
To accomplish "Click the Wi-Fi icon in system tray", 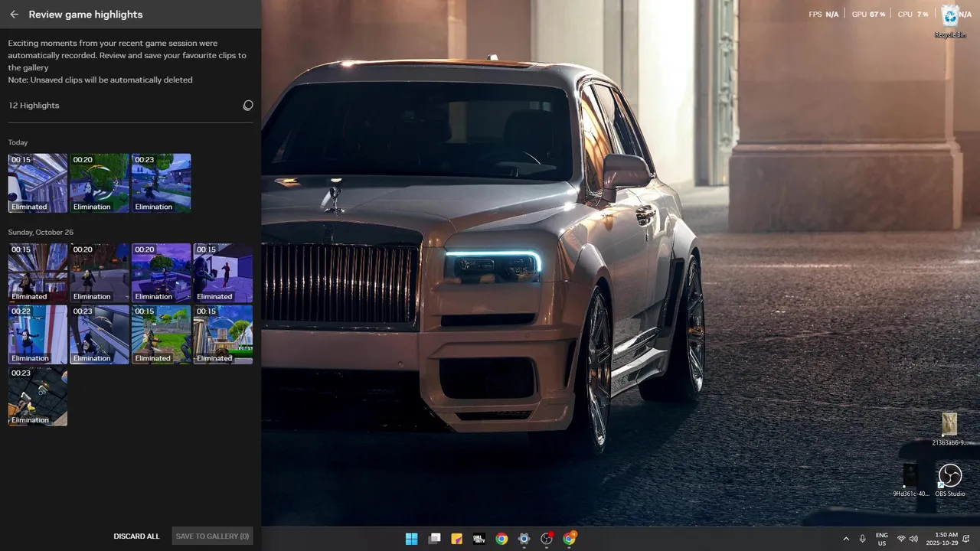I will point(901,539).
